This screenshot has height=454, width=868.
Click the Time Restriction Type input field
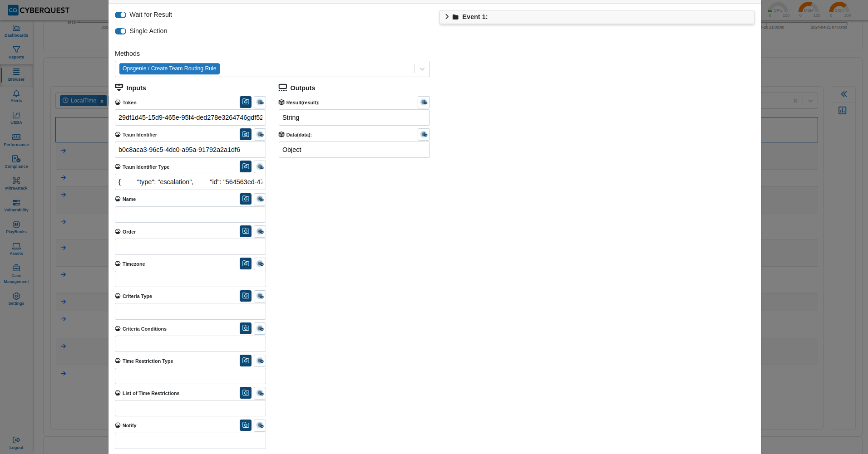pyautogui.click(x=190, y=376)
